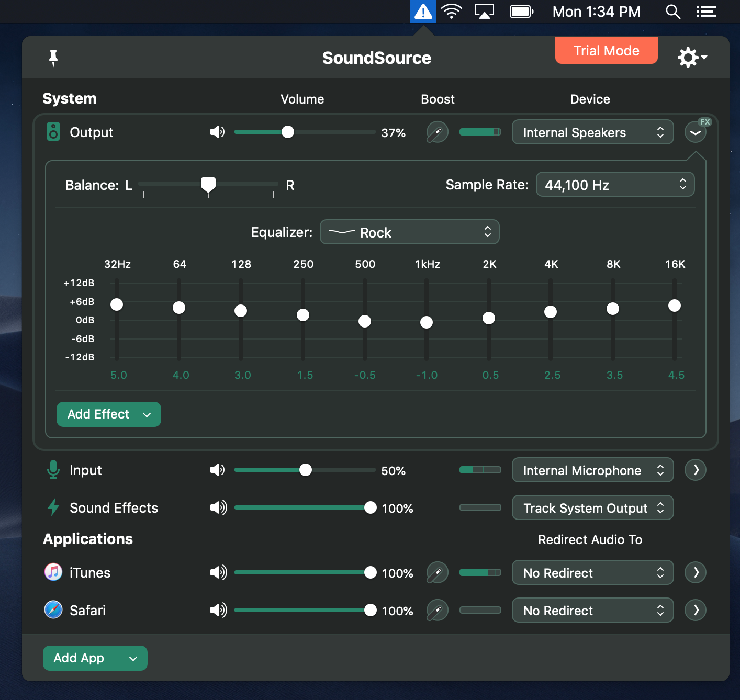740x700 pixels.
Task: Click the Output 37% volume value
Action: pyautogui.click(x=394, y=133)
